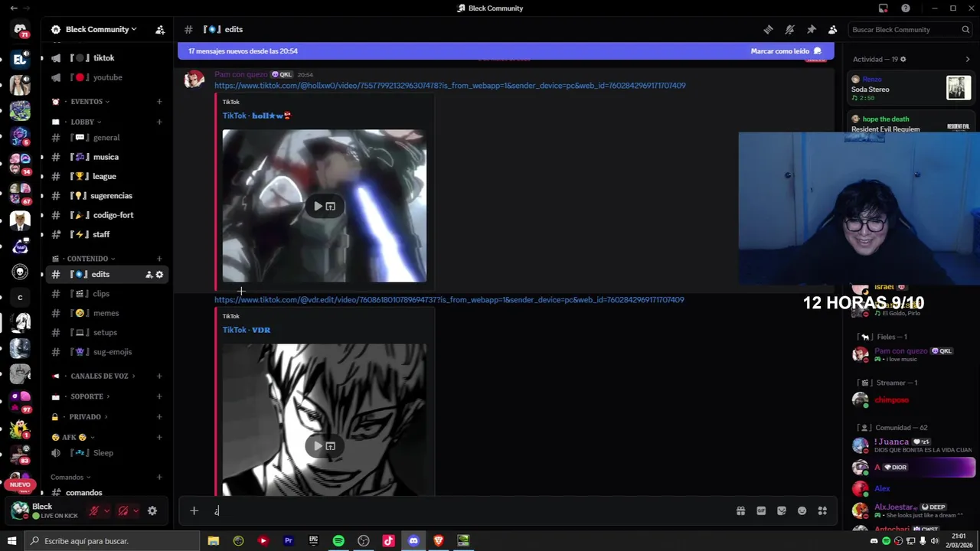Open the memes channel

[107, 313]
